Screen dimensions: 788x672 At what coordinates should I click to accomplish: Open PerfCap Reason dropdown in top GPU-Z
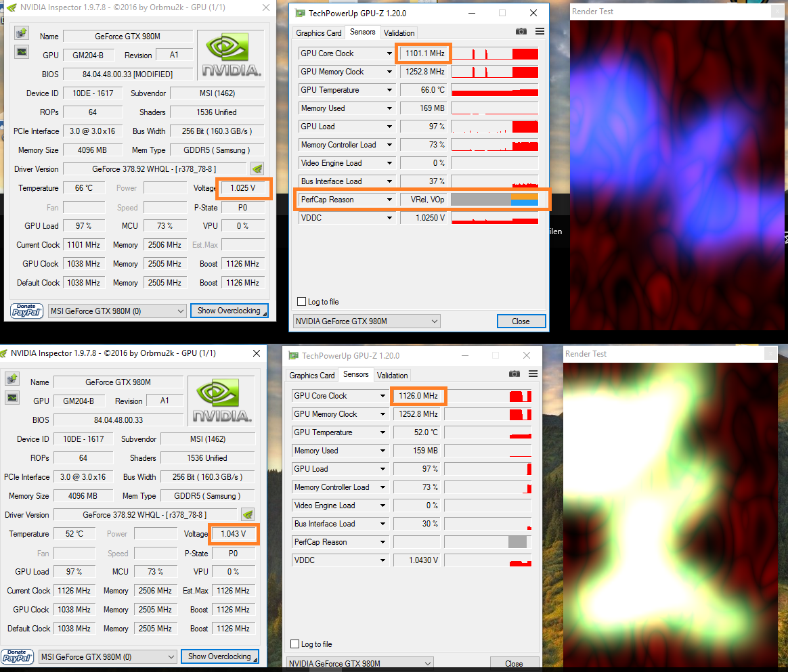[389, 200]
